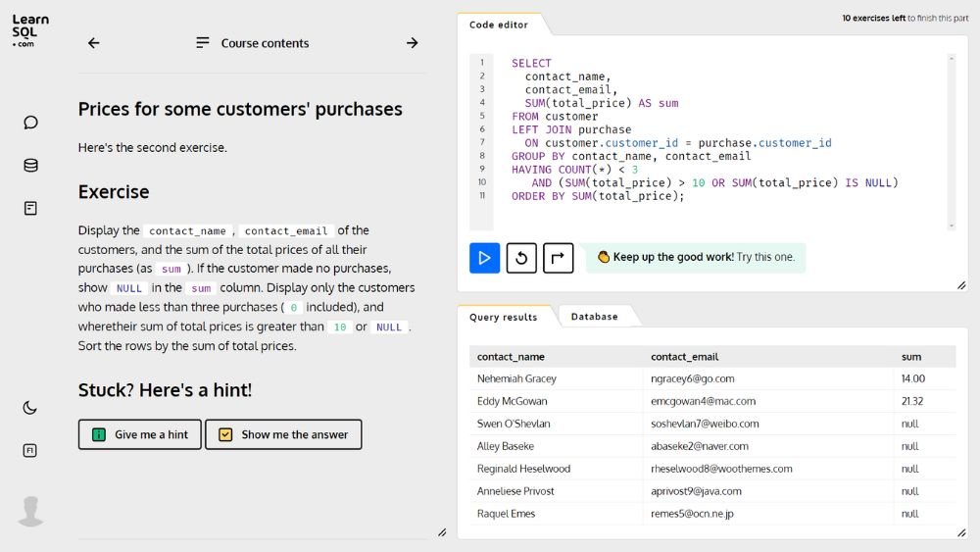The image size is (980, 552).
Task: Reset the code with the circular arrow button
Action: pos(521,258)
